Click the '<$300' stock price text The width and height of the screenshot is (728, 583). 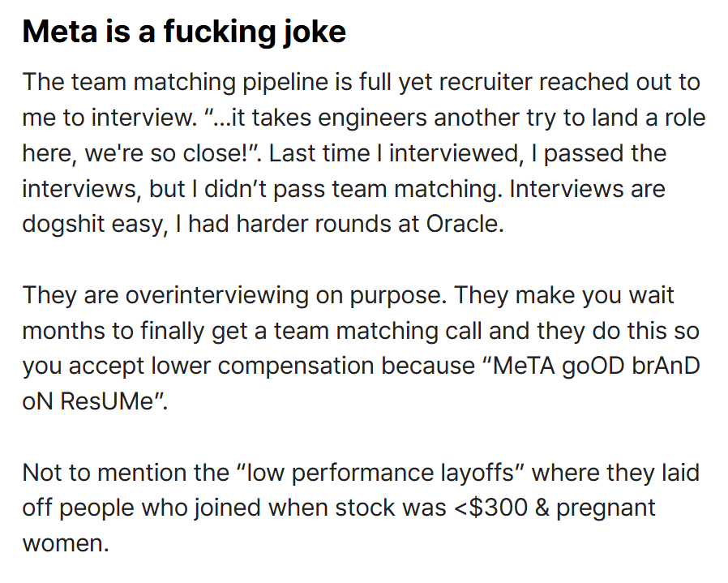(490, 508)
